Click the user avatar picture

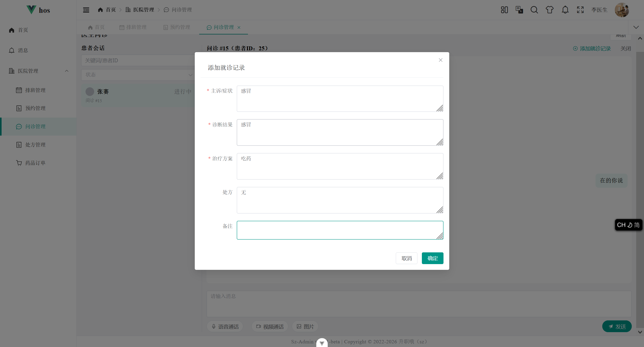click(x=622, y=10)
